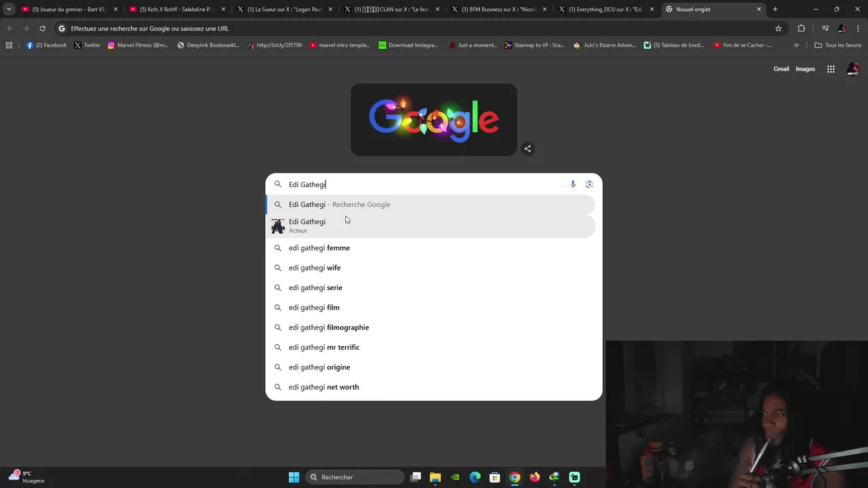This screenshot has width=868, height=488.
Task: Click the taskbar Rechercher search box
Action: [355, 477]
